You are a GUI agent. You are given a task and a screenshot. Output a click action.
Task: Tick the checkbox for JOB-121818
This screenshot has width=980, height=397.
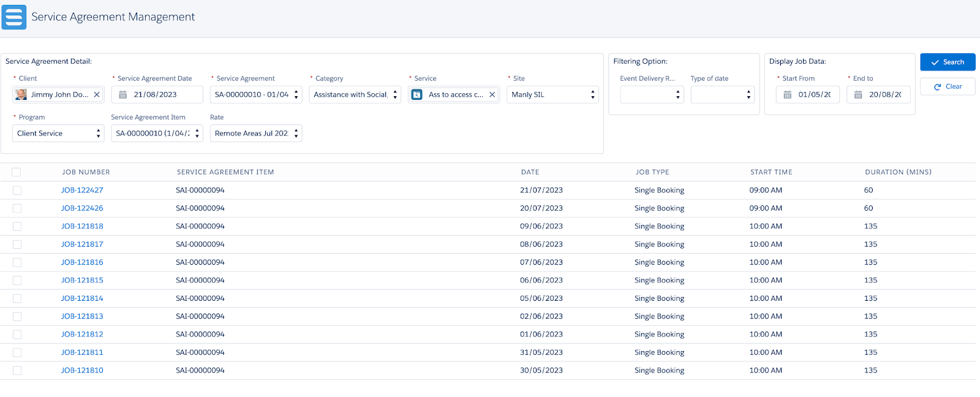coord(17,227)
